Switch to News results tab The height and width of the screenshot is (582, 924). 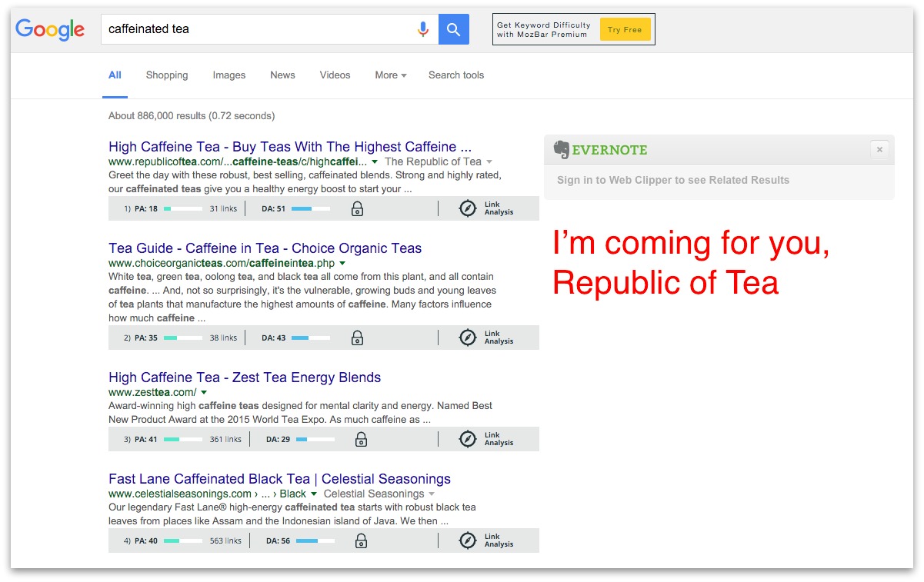(282, 75)
